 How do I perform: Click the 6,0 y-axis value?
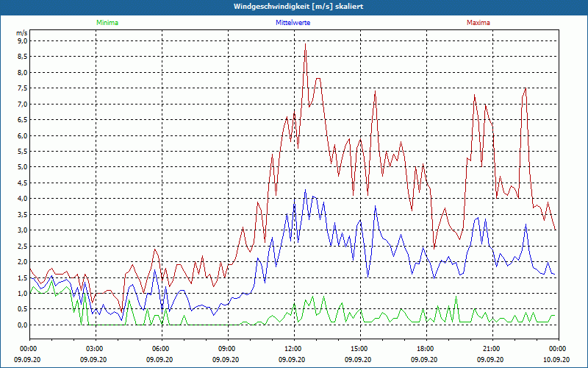pos(23,135)
